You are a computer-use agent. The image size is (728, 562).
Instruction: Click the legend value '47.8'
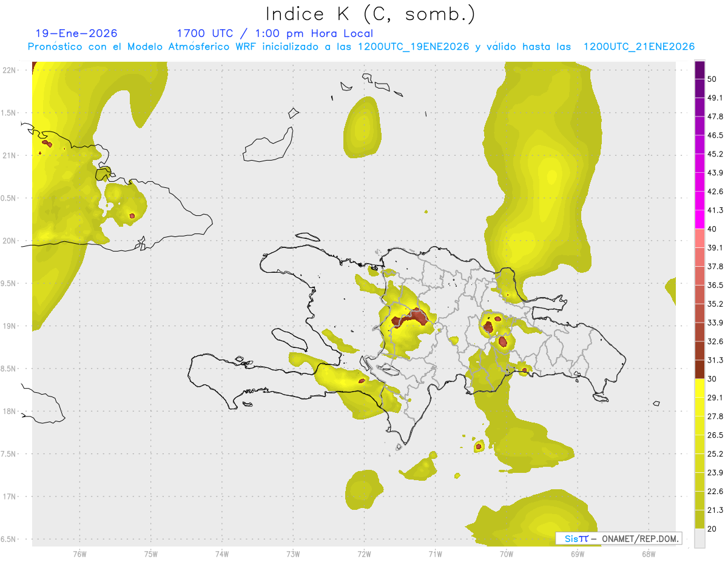[x=715, y=116]
